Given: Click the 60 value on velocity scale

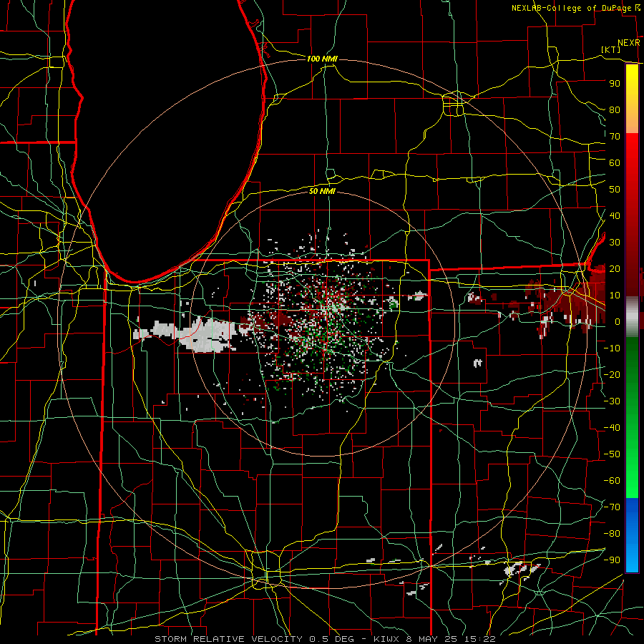Looking at the screenshot, I should click(615, 162).
